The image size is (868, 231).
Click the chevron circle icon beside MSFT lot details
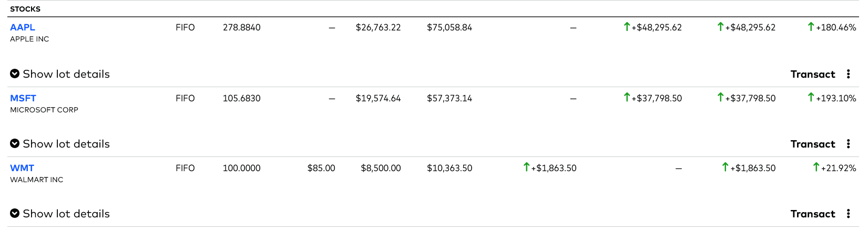(x=15, y=144)
